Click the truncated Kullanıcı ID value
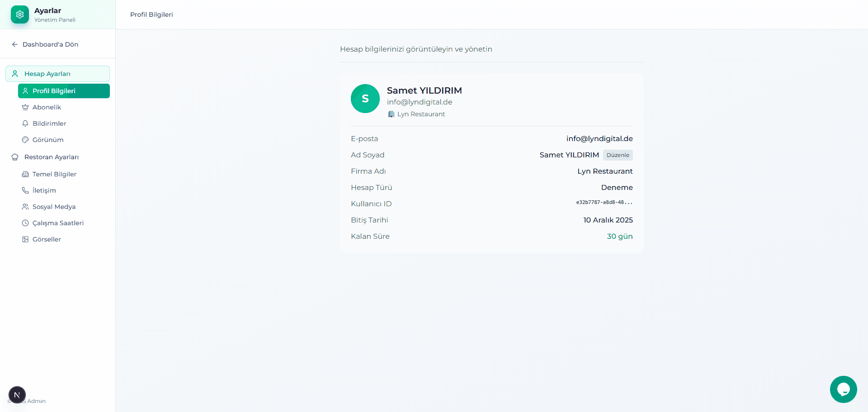 [x=604, y=203]
